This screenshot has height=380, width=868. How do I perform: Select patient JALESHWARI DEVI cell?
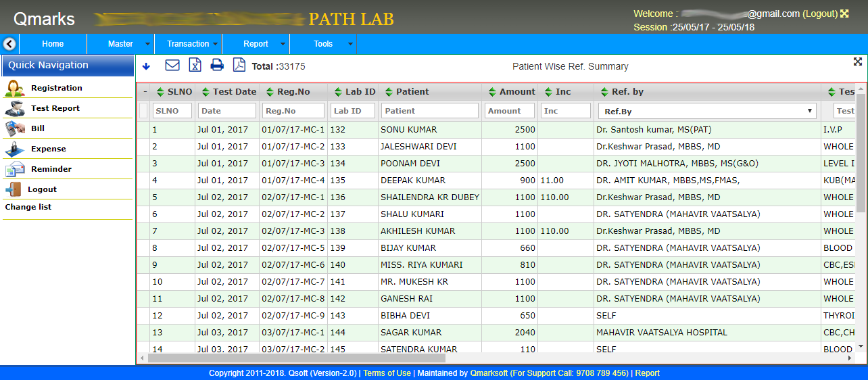tap(430, 147)
